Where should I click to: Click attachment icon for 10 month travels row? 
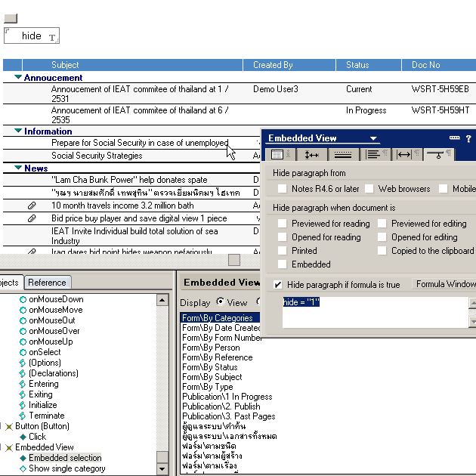click(32, 206)
